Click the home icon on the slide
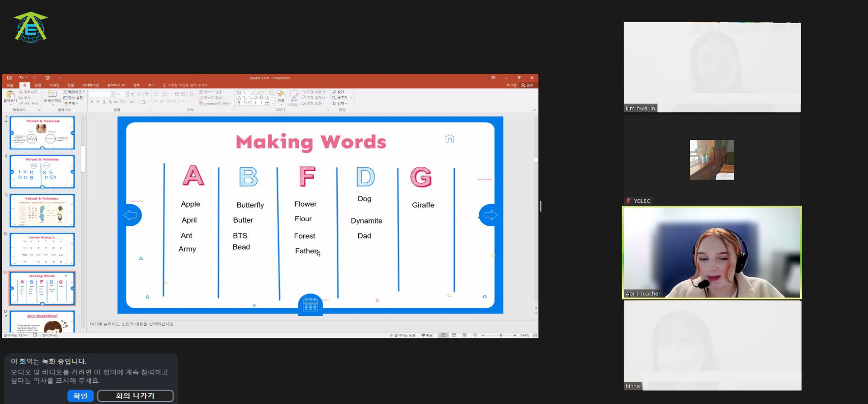Screen dimensions: 868x404 click(x=449, y=138)
